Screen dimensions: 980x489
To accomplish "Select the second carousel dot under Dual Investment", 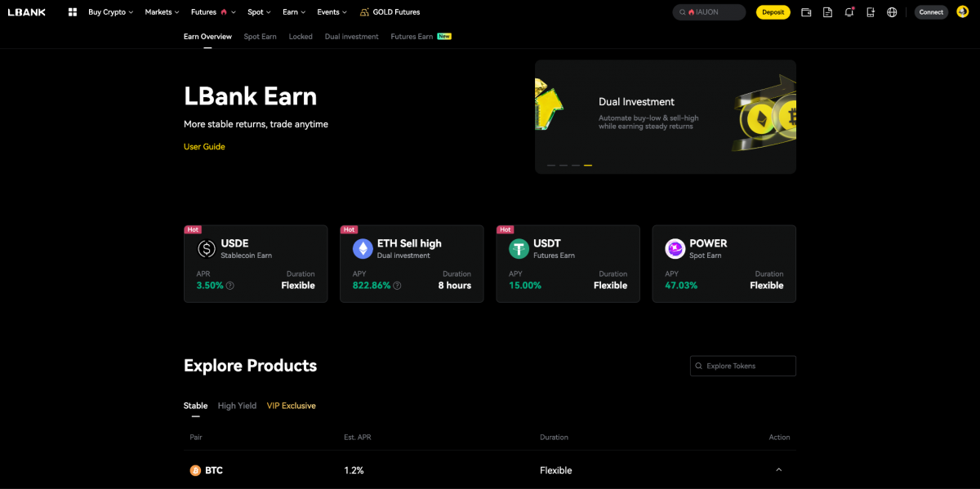I will coord(563,165).
